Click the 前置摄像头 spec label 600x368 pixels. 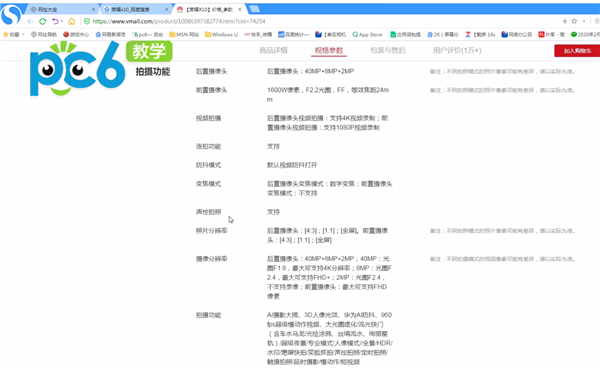pyautogui.click(x=211, y=90)
